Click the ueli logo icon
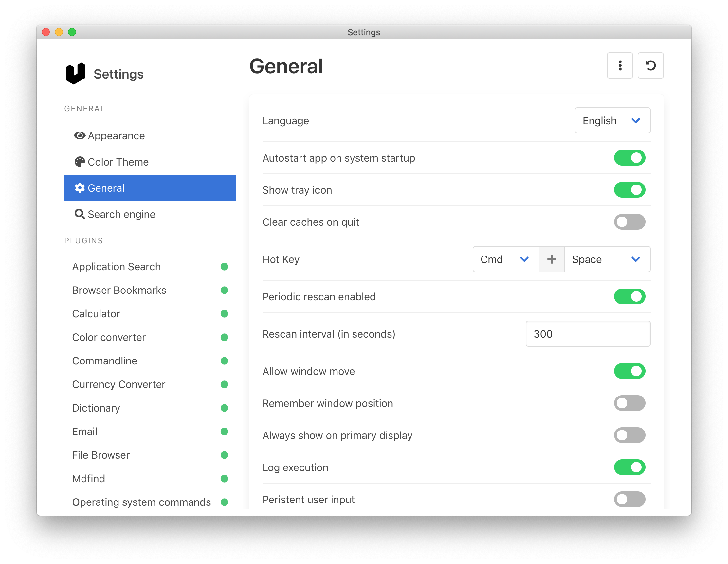The image size is (728, 564). (75, 74)
